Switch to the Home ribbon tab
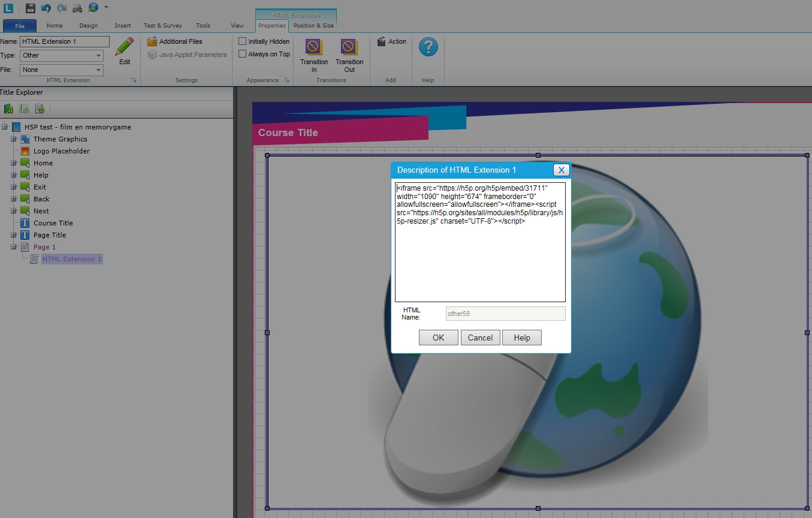 (55, 26)
